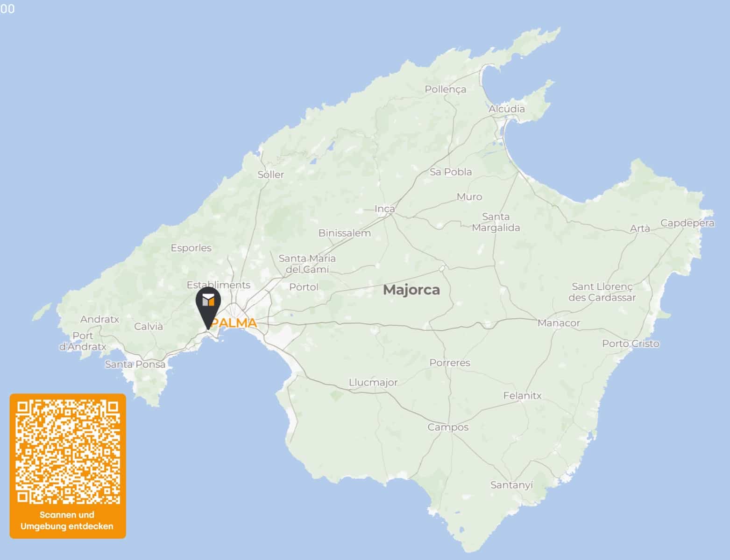Select the Felanitx town label
This screenshot has height=560, width=730.
tap(522, 396)
